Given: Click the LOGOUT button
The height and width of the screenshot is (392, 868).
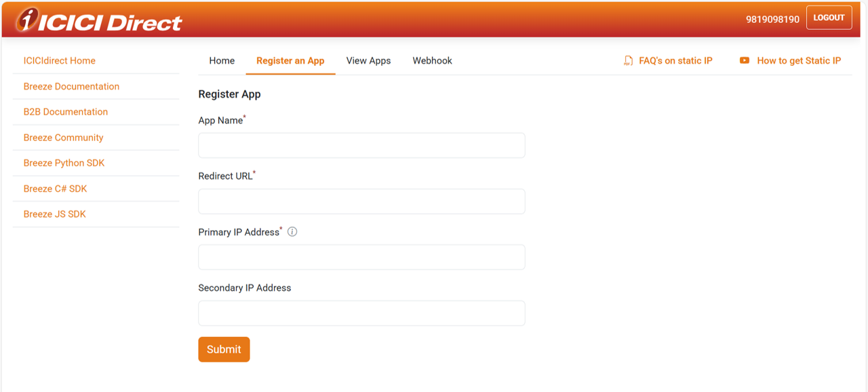Looking at the screenshot, I should pyautogui.click(x=829, y=18).
